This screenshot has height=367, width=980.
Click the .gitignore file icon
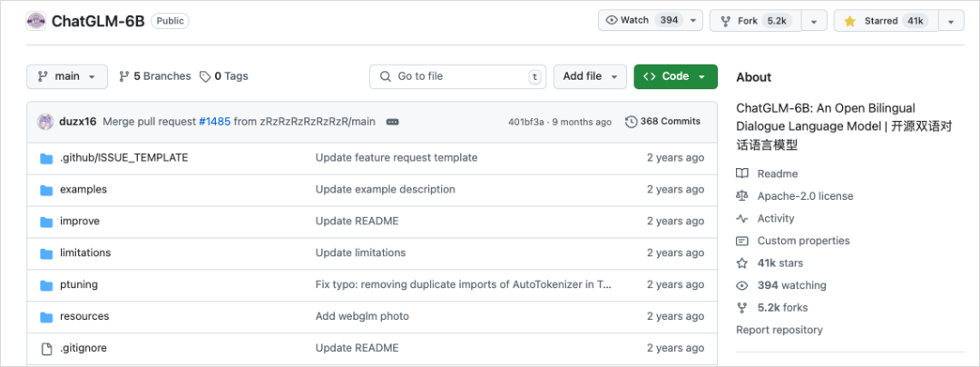click(47, 349)
